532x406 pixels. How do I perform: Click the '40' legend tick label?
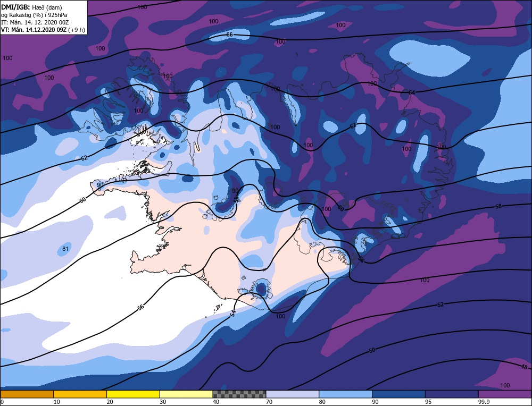coord(216,402)
